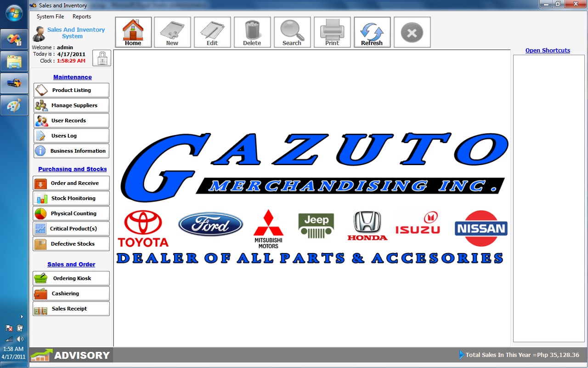This screenshot has width=588, height=368.
Task: Click the blue arrow beside Total Sales
Action: pos(462,355)
